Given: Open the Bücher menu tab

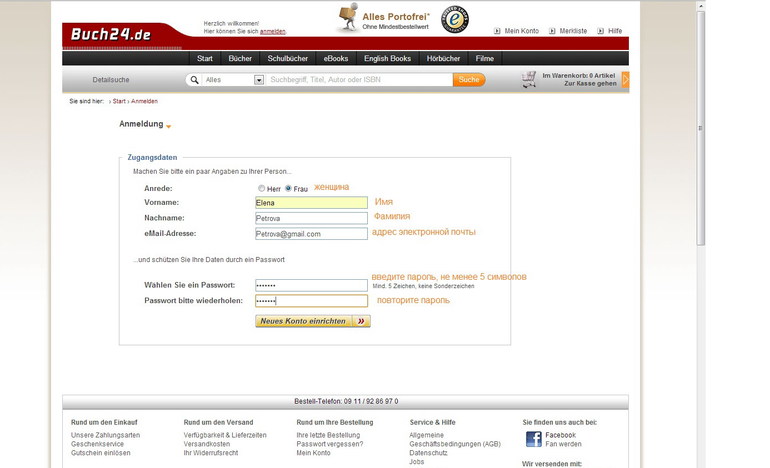Looking at the screenshot, I should (x=240, y=58).
